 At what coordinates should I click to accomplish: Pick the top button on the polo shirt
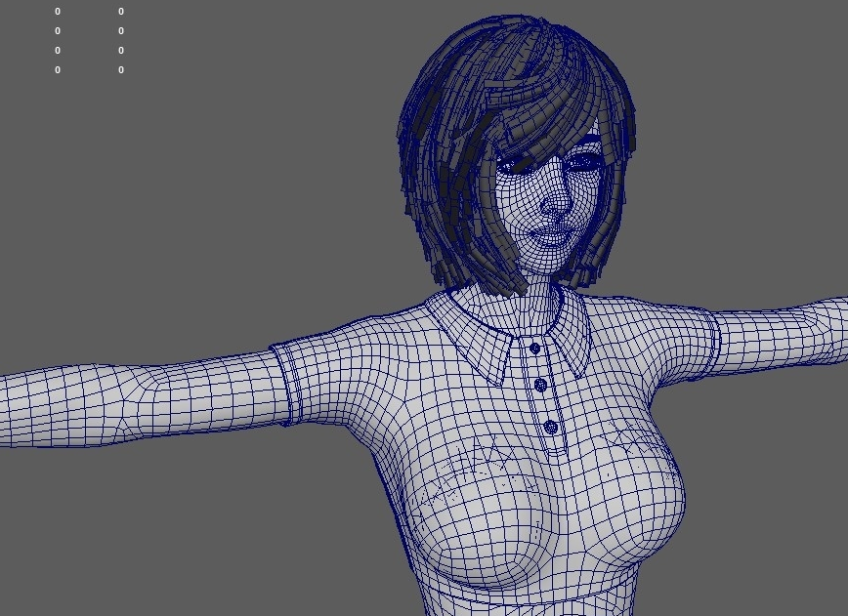(534, 348)
